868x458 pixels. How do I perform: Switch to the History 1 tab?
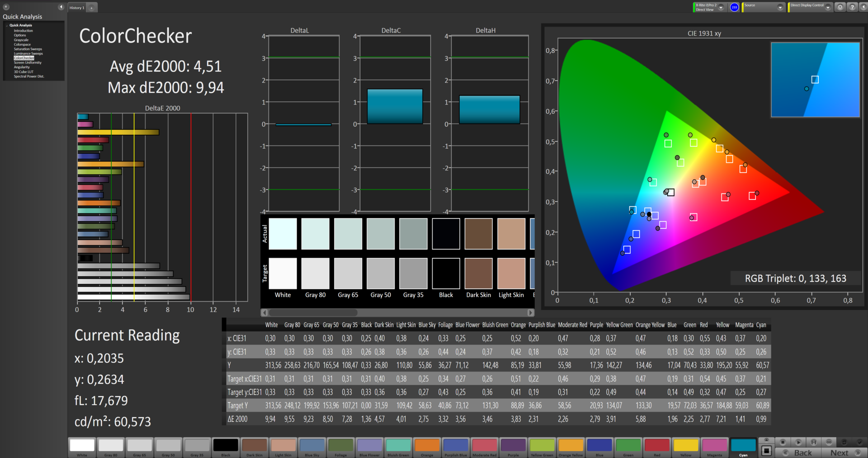(x=77, y=8)
